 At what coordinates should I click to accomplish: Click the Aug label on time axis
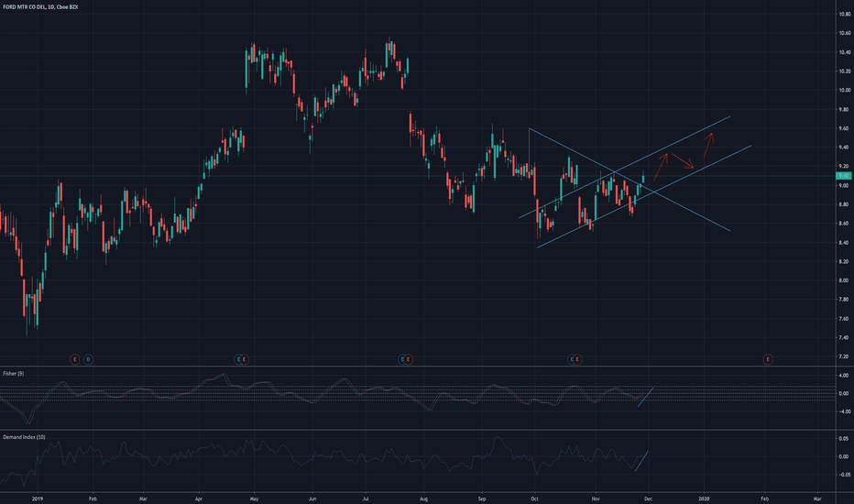tap(423, 499)
